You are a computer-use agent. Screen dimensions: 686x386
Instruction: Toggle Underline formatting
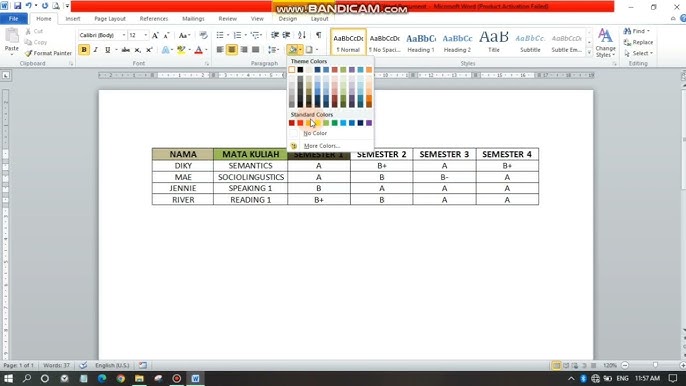[x=107, y=50]
